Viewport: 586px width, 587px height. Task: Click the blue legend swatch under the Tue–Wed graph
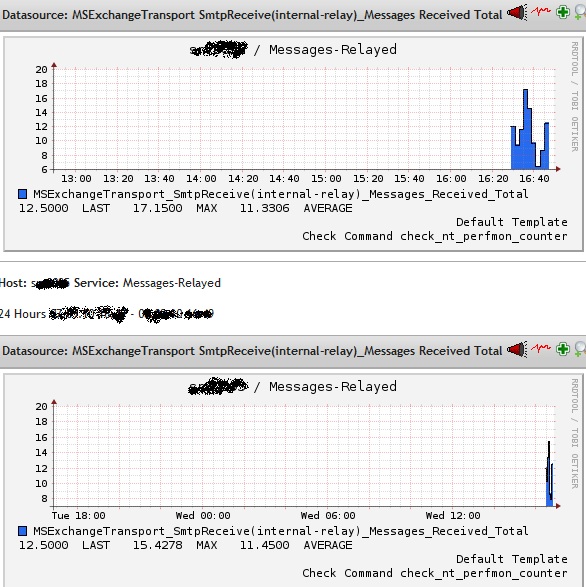(22, 531)
